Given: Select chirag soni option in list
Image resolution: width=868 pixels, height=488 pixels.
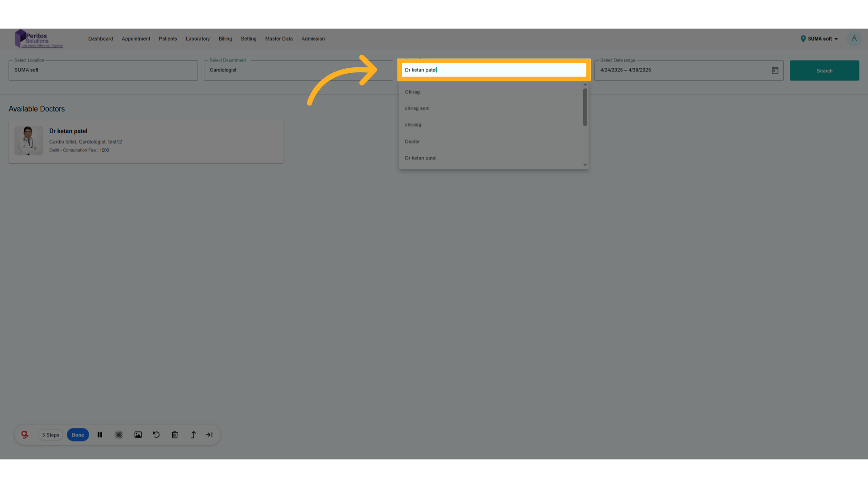Looking at the screenshot, I should click(417, 108).
